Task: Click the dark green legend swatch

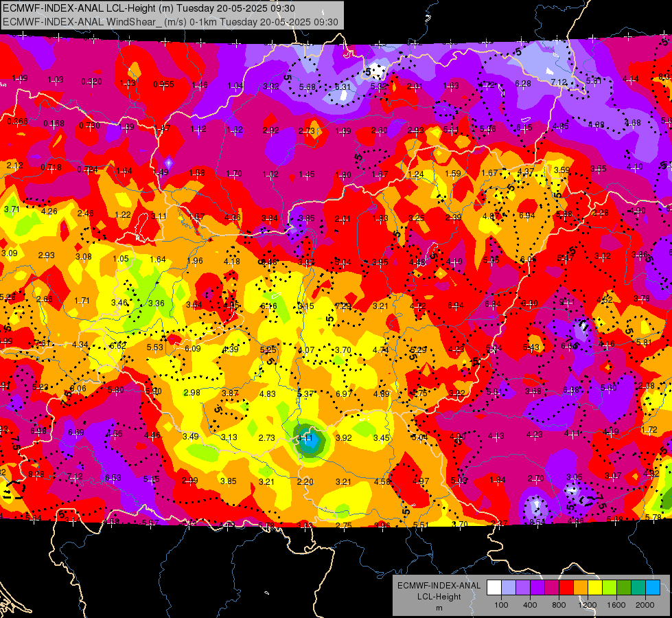Action: point(624,588)
